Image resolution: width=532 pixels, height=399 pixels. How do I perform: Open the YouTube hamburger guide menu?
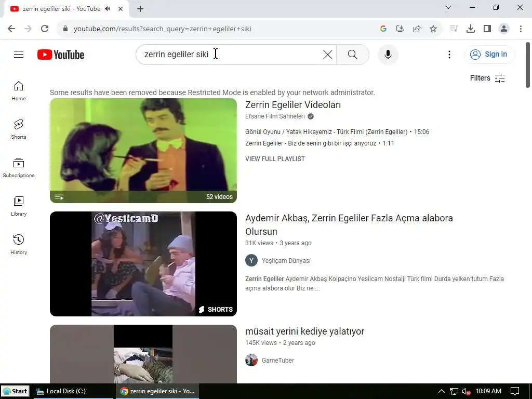click(19, 54)
